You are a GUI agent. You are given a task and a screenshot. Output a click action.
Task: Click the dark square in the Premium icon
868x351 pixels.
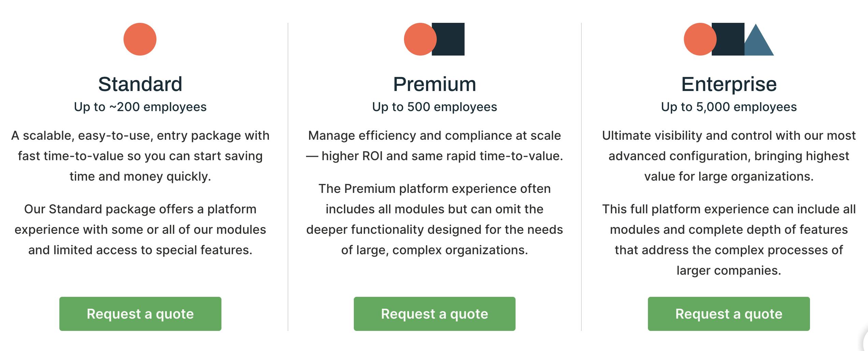pyautogui.click(x=450, y=39)
